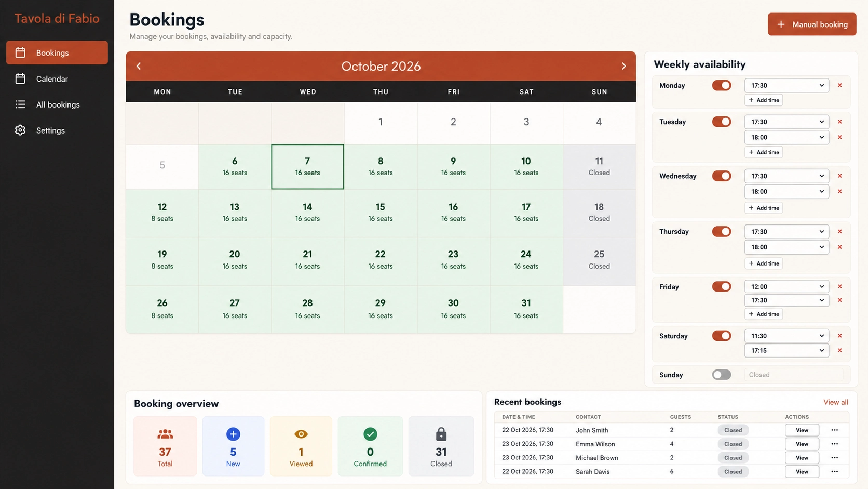Open Bookings in the sidebar
The width and height of the screenshot is (868, 489).
tap(57, 52)
